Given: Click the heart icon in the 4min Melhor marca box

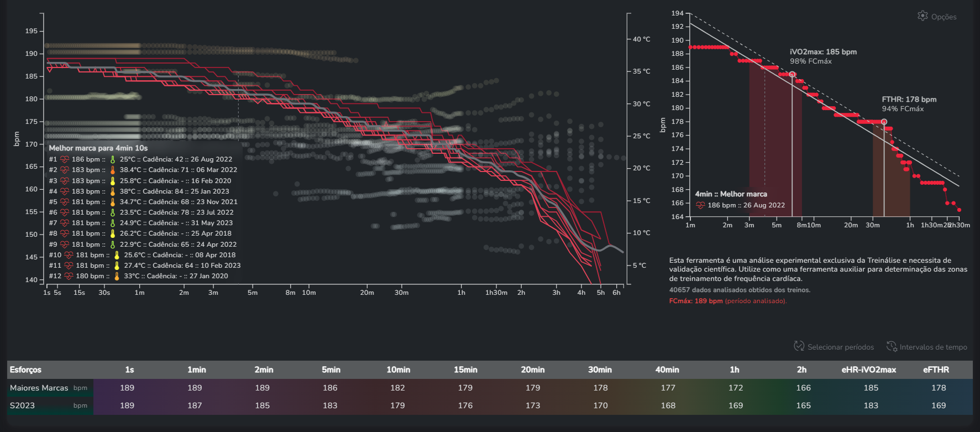Looking at the screenshot, I should coord(700,205).
